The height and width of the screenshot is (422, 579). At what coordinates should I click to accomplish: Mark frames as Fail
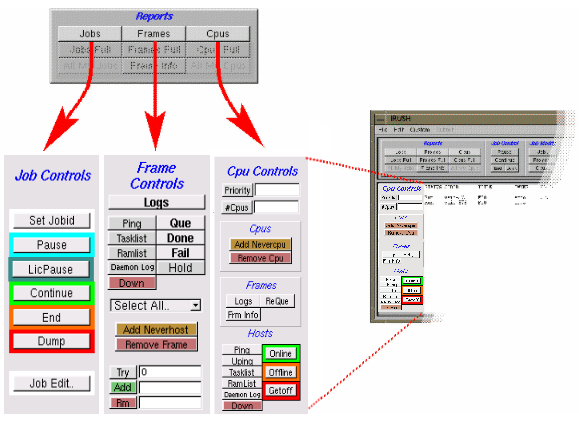pyautogui.click(x=180, y=253)
